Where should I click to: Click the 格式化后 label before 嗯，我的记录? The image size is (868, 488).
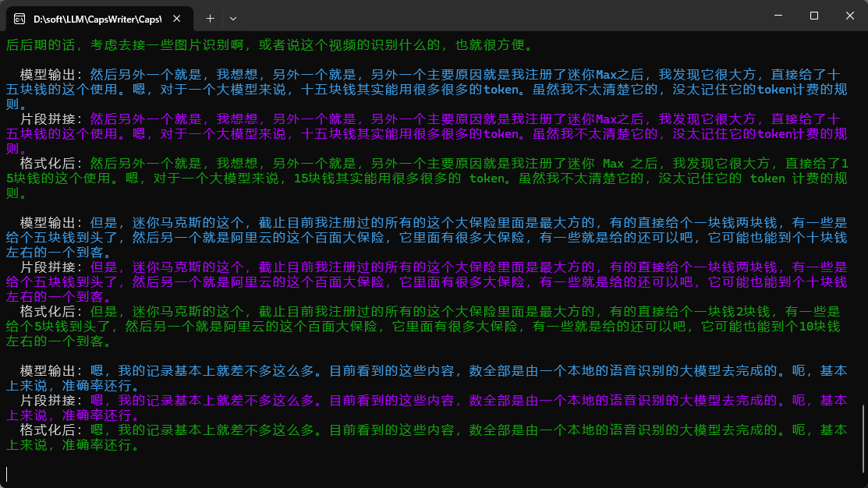51,430
